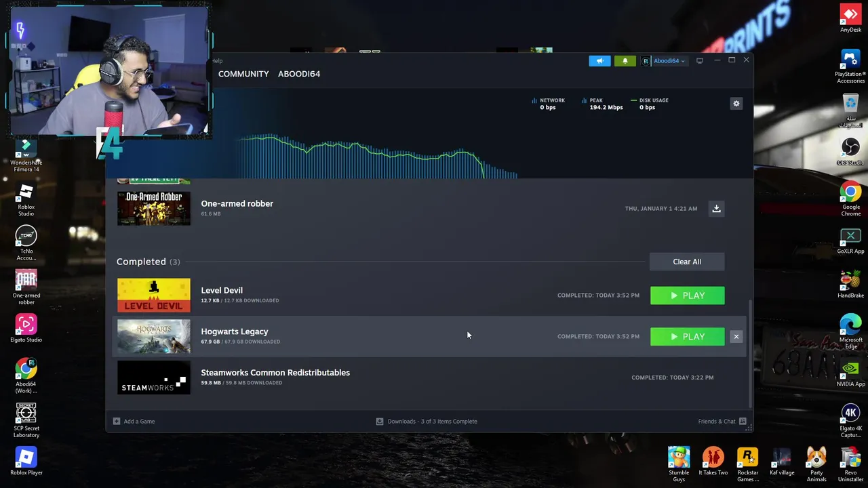The image size is (868, 488).
Task: Select Thu, January 1 4:21 AM schedule text
Action: (661, 209)
